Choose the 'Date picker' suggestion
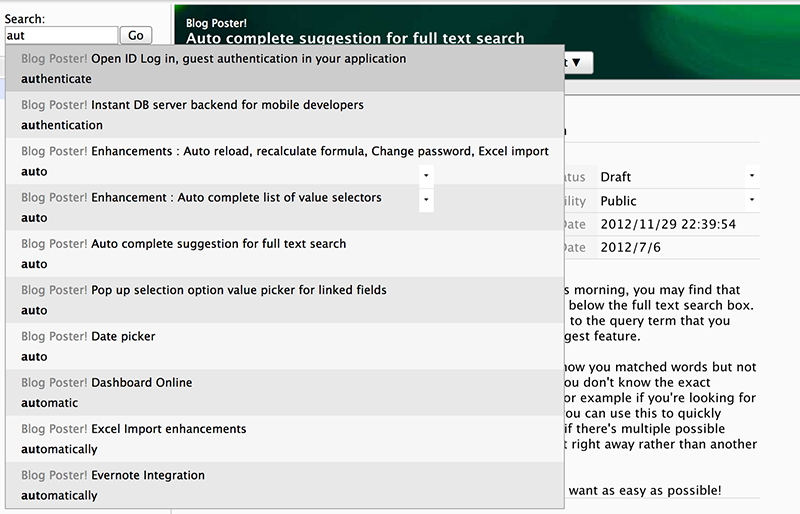Viewport: 800px width, 514px height. [x=285, y=346]
